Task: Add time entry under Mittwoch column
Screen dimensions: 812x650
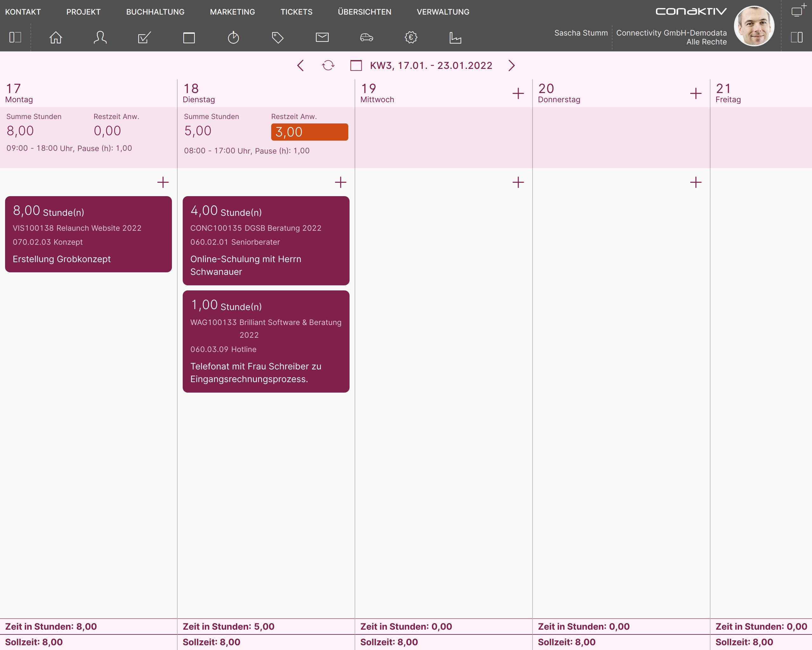Action: 518,182
